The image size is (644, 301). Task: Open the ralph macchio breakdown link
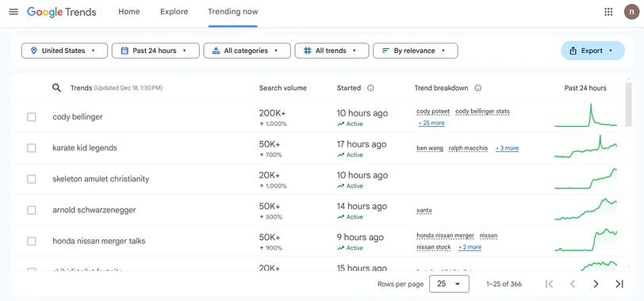tap(468, 148)
